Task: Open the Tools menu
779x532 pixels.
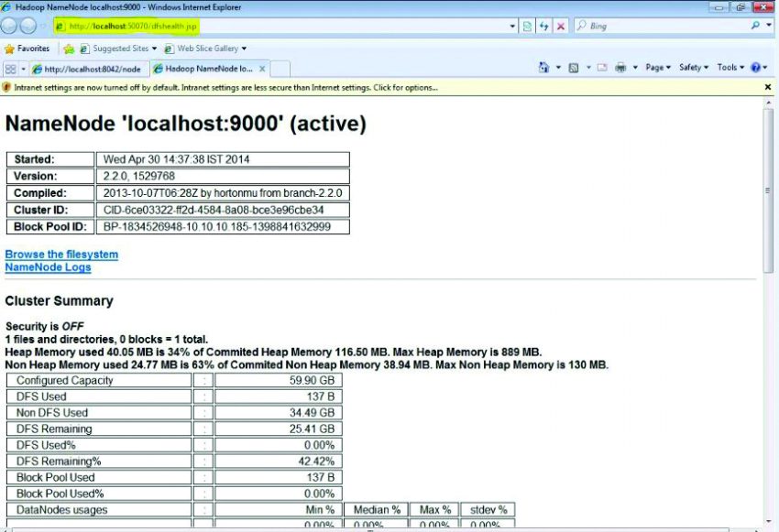Action: pos(730,68)
